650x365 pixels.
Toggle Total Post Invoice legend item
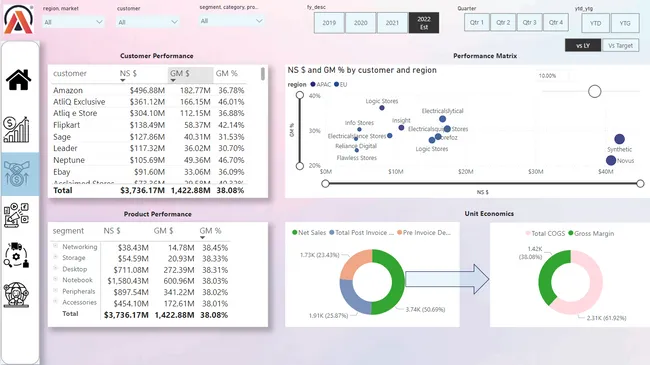(361, 233)
